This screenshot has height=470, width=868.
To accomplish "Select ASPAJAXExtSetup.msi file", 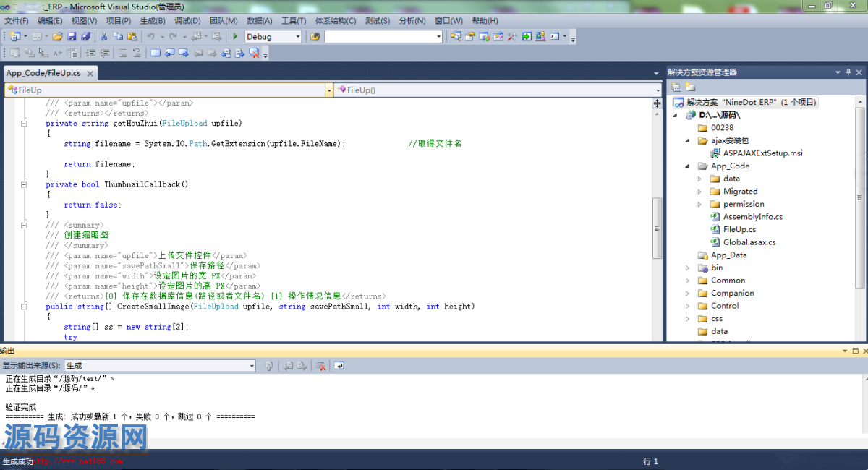I will pyautogui.click(x=762, y=153).
